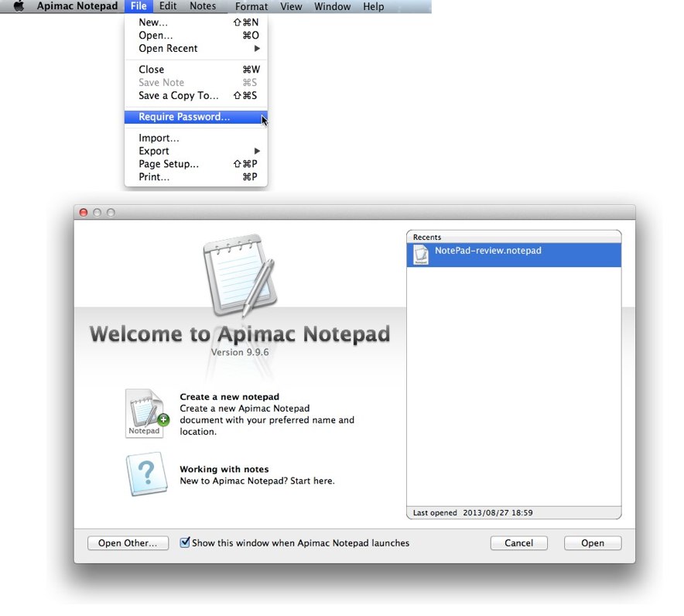
Task: Open the Apimac Notepad application menu
Action: 77,6
